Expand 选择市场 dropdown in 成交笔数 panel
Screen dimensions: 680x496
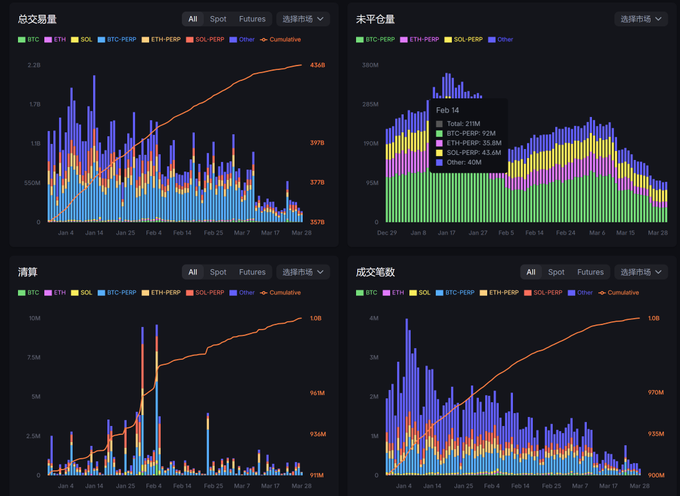click(x=640, y=272)
